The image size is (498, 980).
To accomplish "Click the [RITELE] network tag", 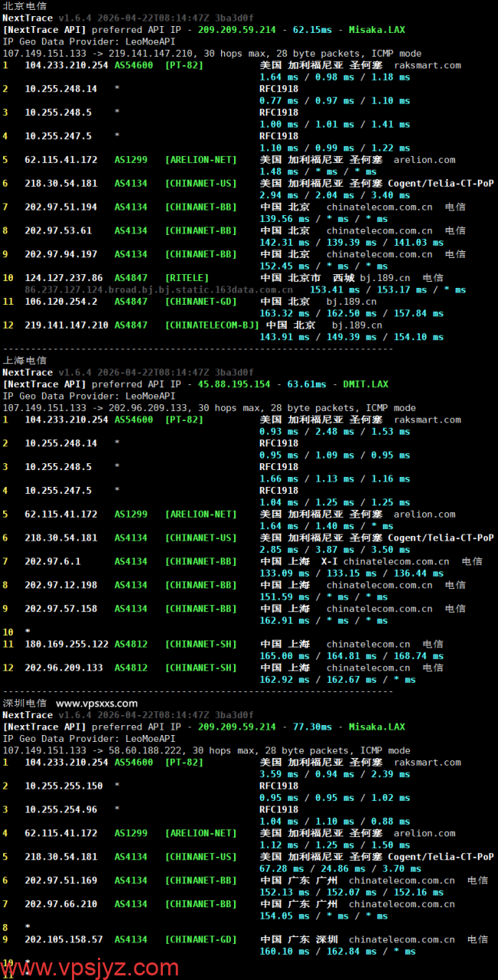I will [x=187, y=278].
